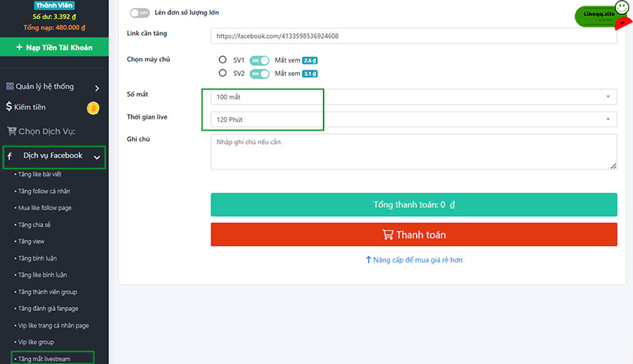Click the Likeqq.site logo badge
The image size is (633, 364).
click(x=601, y=15)
